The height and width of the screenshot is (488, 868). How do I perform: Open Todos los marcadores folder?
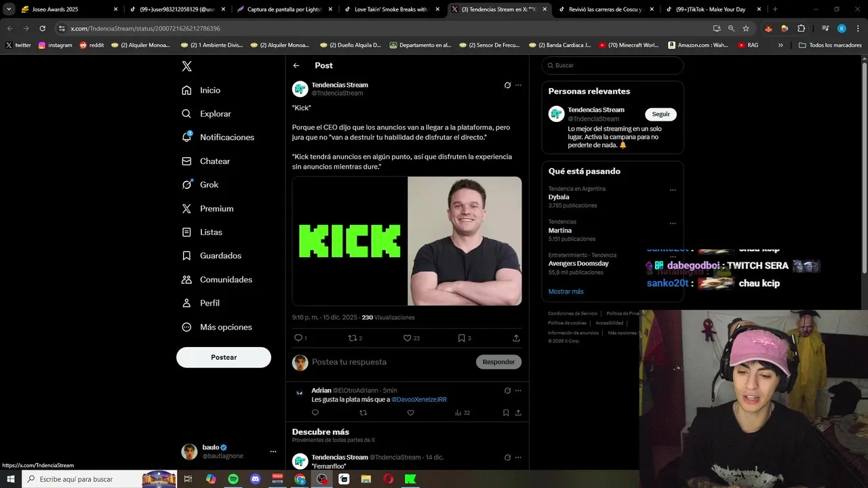click(830, 45)
